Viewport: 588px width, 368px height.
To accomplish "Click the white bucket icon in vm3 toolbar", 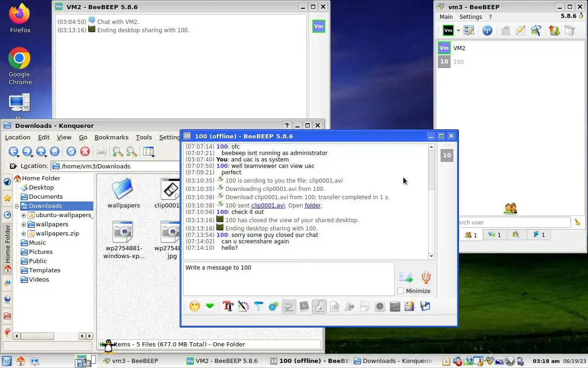I will (x=570, y=31).
